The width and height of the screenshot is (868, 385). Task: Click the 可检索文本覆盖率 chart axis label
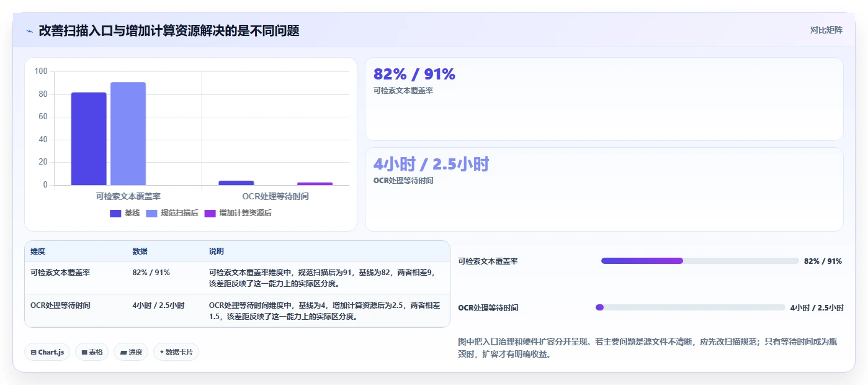coord(128,196)
